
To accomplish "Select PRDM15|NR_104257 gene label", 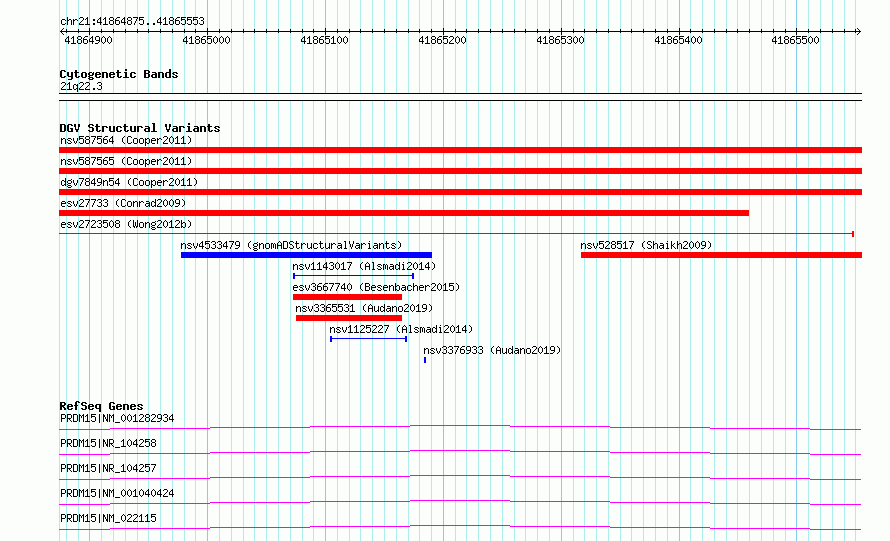I will tap(108, 468).
